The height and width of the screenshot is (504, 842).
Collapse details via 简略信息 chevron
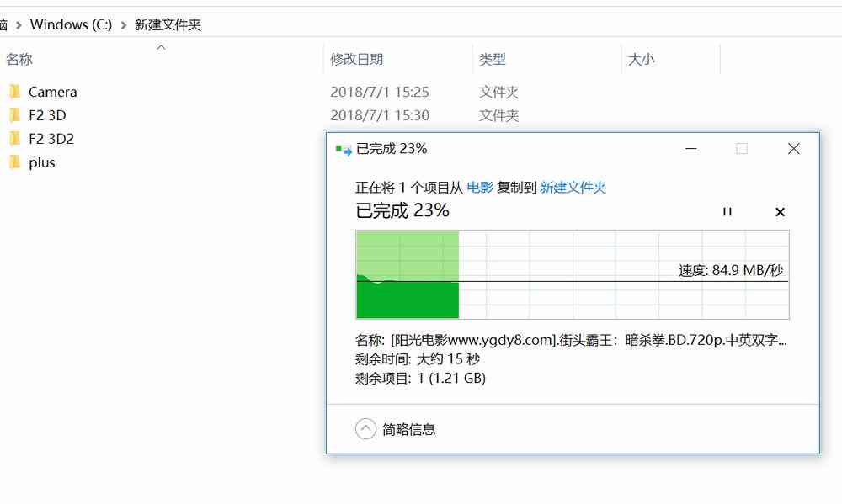(x=365, y=429)
